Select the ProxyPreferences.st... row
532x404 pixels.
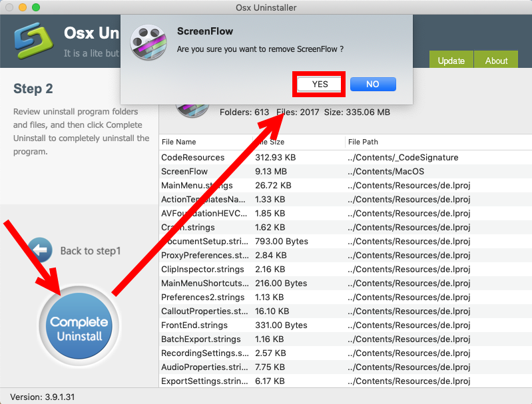click(346, 255)
